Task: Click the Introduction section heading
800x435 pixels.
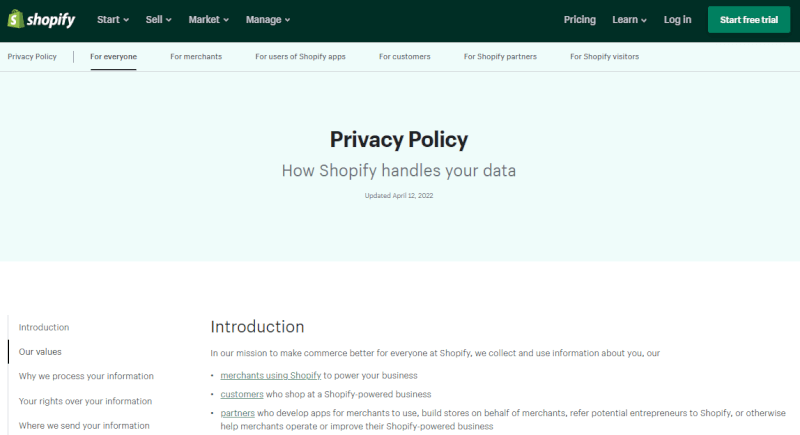Action: pos(257,327)
